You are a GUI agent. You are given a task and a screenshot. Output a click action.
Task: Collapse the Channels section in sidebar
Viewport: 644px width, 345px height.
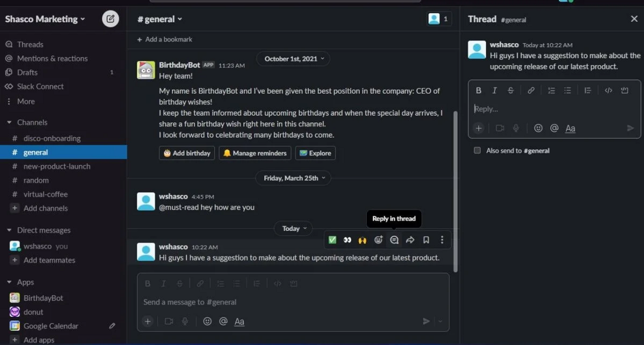[x=9, y=122]
